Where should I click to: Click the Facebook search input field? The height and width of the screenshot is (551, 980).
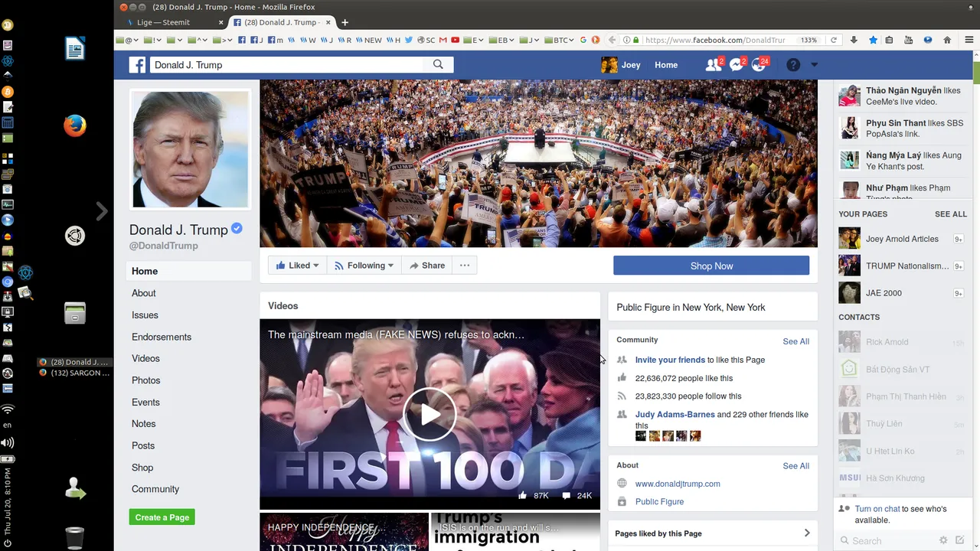pos(286,65)
